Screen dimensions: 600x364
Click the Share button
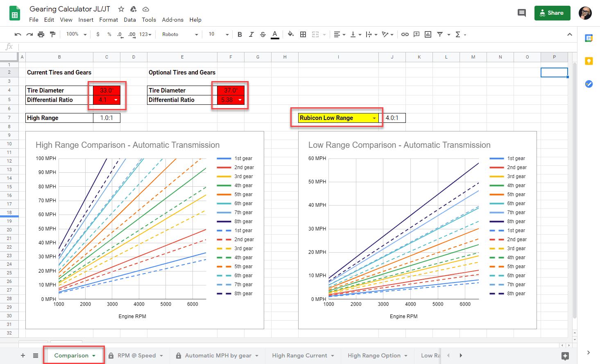coord(552,13)
